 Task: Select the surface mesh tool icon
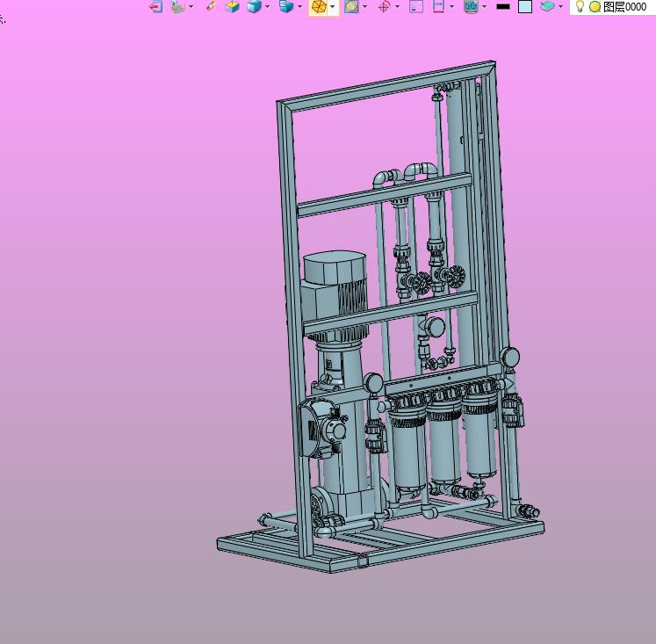(x=178, y=6)
